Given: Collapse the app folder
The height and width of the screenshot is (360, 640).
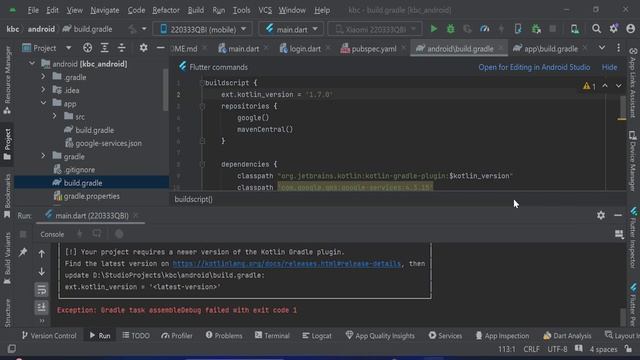Looking at the screenshot, I should pos(43,103).
